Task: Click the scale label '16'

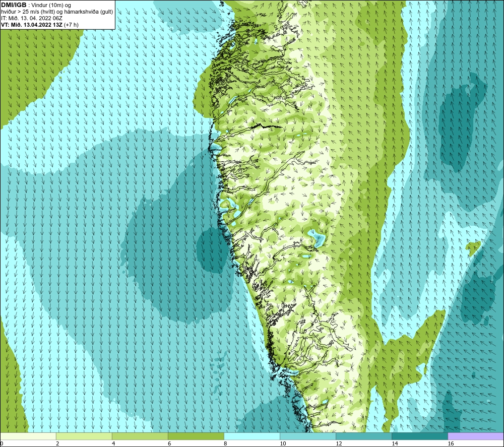Action: (x=450, y=443)
